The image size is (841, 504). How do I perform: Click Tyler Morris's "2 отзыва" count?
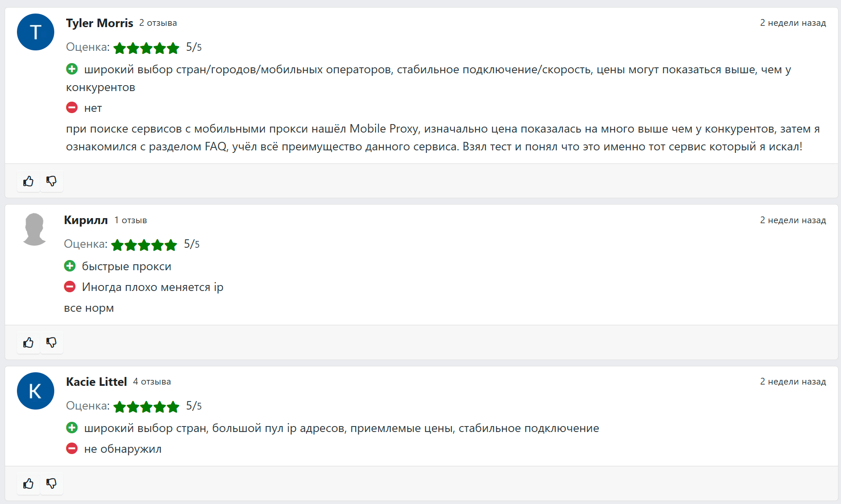(x=158, y=23)
